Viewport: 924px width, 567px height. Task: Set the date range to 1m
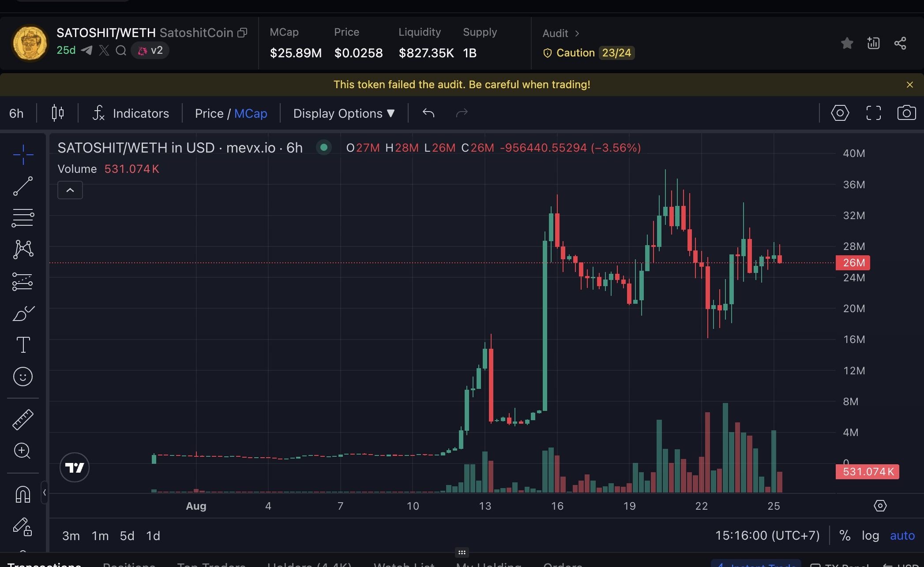(100, 536)
